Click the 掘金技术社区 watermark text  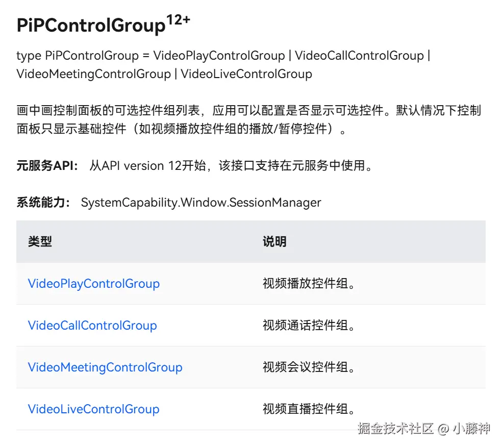tap(395, 429)
